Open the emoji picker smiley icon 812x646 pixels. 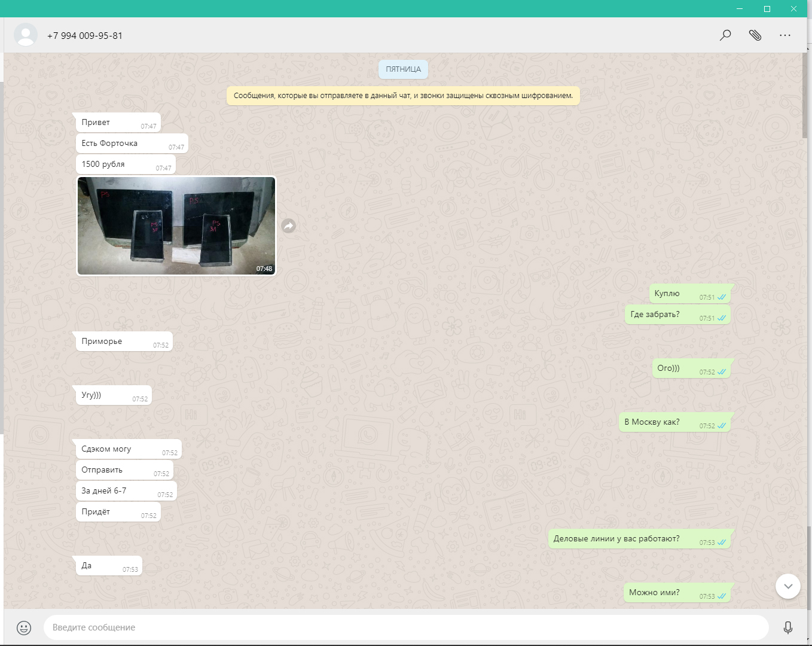coord(24,627)
